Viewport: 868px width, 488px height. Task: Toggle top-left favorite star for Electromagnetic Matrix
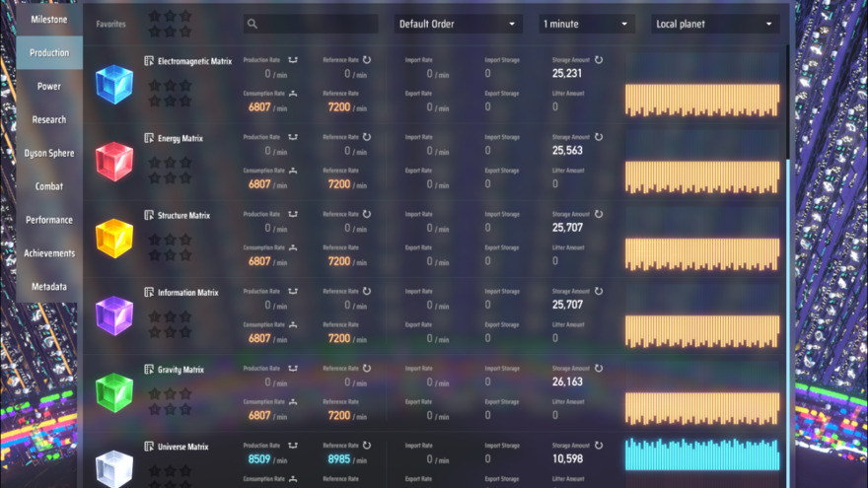pos(154,86)
